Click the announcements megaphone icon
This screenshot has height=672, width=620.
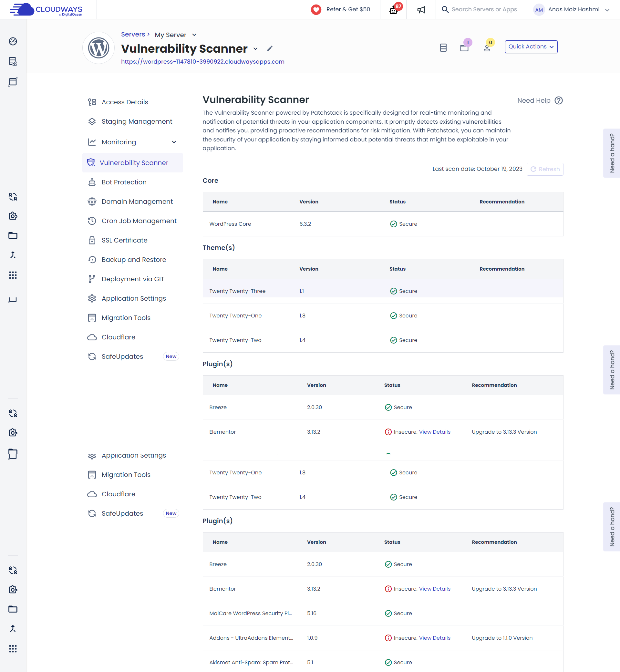point(421,9)
